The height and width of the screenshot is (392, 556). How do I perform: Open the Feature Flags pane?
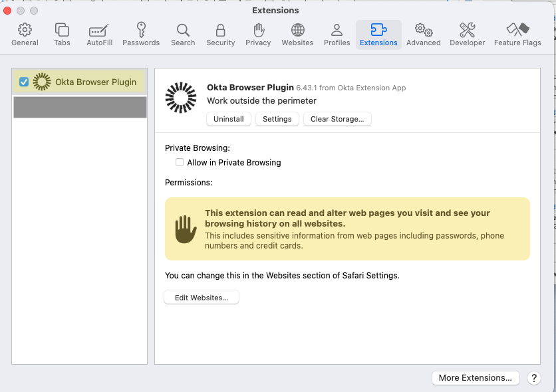click(517, 35)
